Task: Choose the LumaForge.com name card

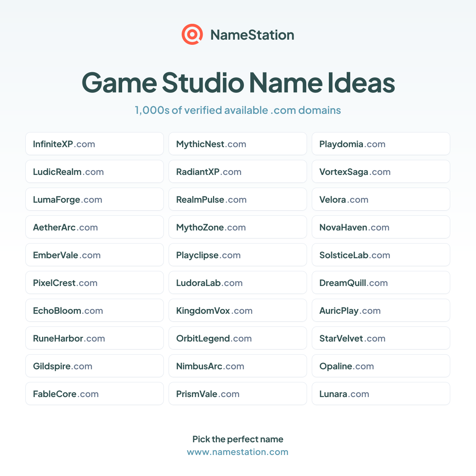Action: click(x=95, y=199)
